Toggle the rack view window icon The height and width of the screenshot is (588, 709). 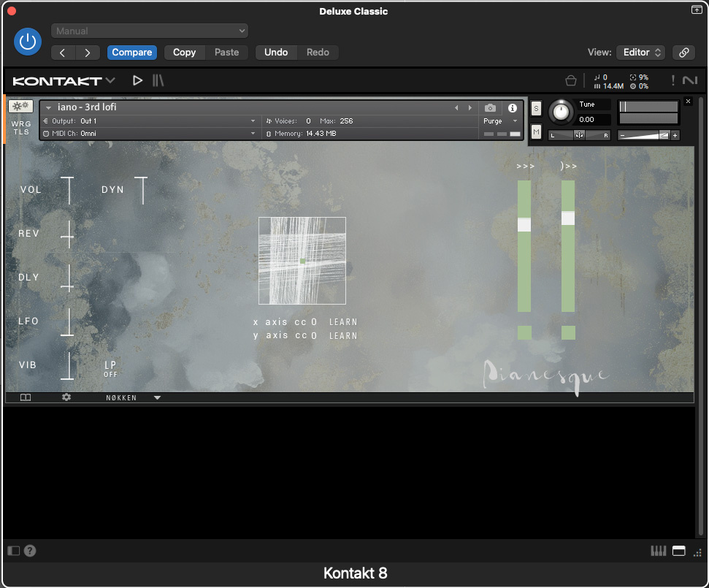679,551
